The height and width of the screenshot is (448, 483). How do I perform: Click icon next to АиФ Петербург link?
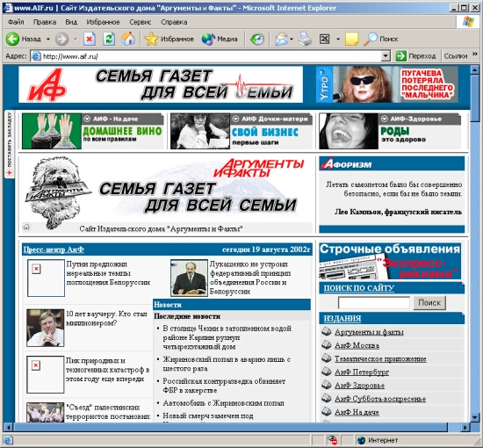pyautogui.click(x=326, y=372)
